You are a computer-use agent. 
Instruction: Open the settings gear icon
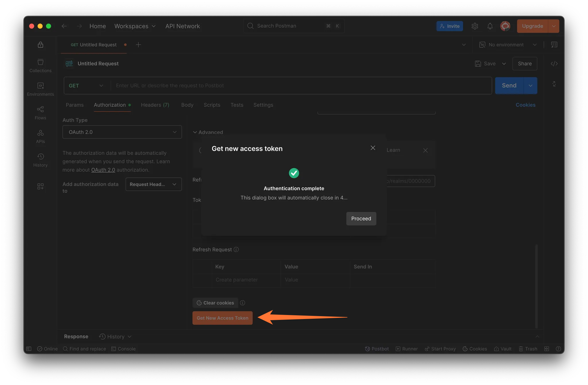click(x=475, y=26)
